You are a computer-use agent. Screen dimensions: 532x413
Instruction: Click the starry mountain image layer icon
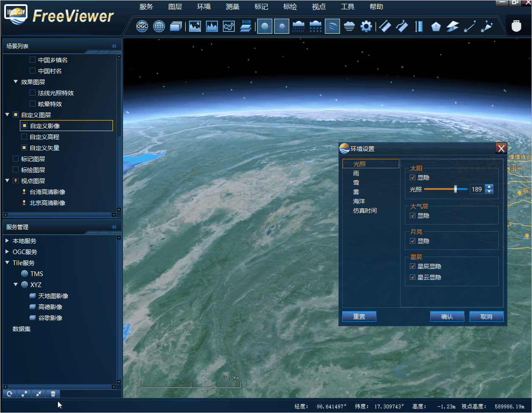(195, 27)
